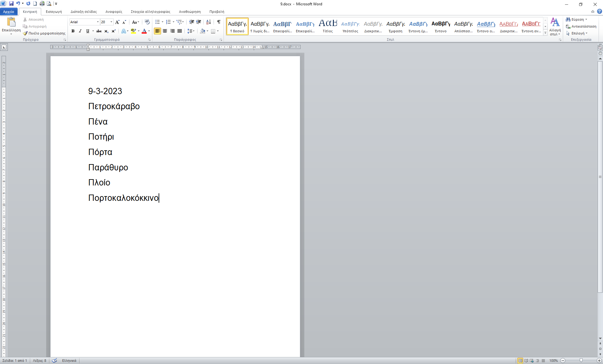
Task: Switch to the Εισαγωγή tab
Action: (54, 12)
